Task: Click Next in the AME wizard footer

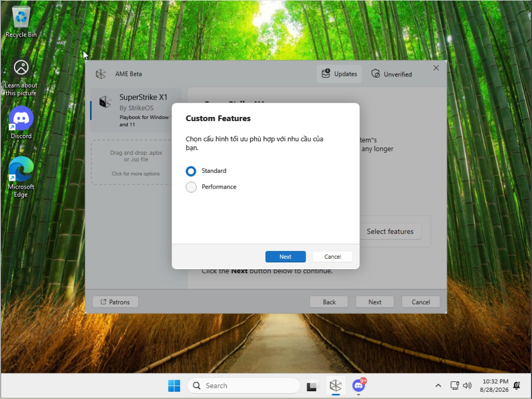Action: pyautogui.click(x=375, y=302)
